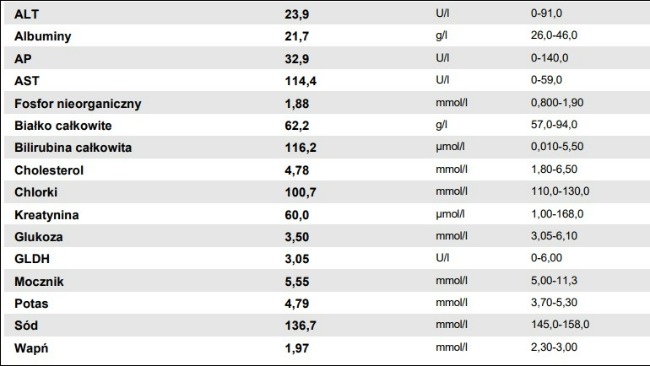The height and width of the screenshot is (366, 650).
Task: Click the Sód reference range 145,0-158,0
Action: (560, 325)
